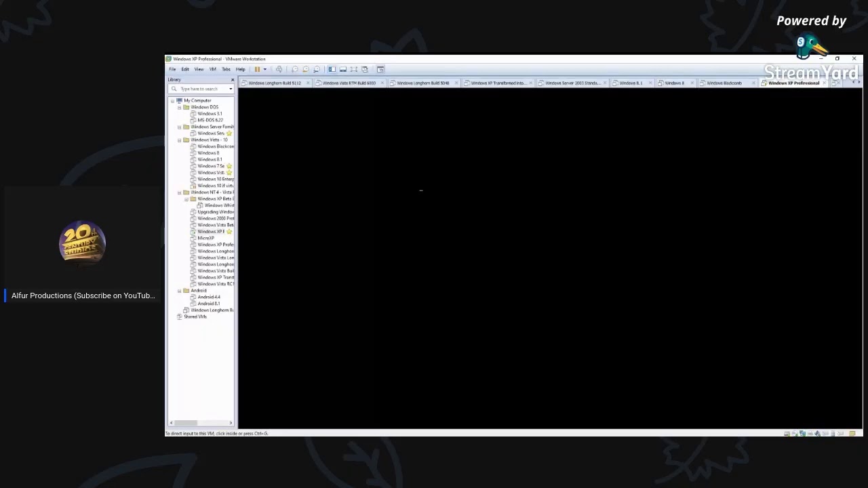Click the tab strip scroll-right arrow

click(x=859, y=82)
